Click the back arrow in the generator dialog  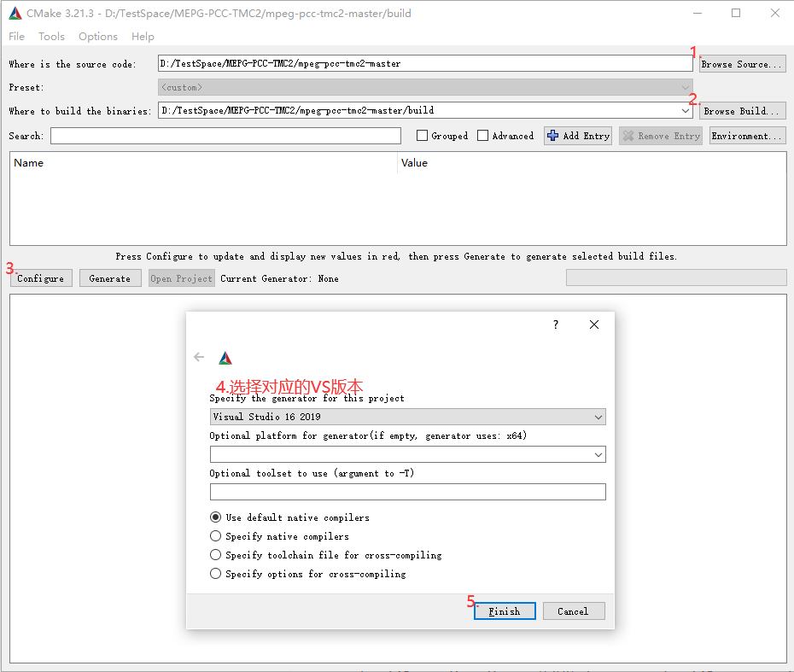pyautogui.click(x=199, y=358)
